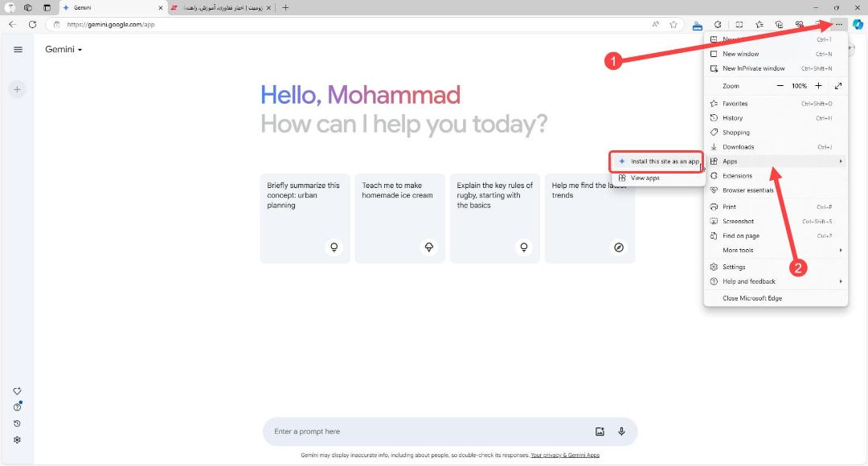Expand Help and feedback submenu
Screen dimensions: 868x466
point(776,281)
